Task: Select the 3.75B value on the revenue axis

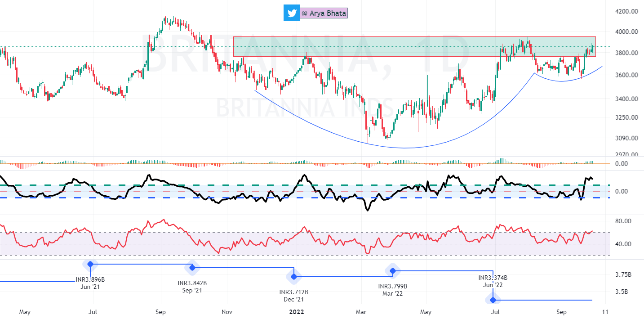Action: point(622,274)
